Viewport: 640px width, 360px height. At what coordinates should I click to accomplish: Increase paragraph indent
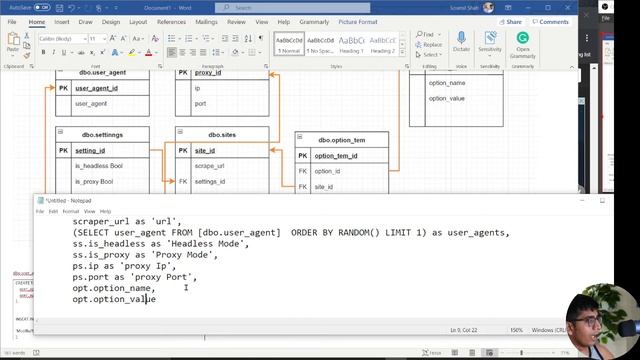pyautogui.click(x=236, y=38)
